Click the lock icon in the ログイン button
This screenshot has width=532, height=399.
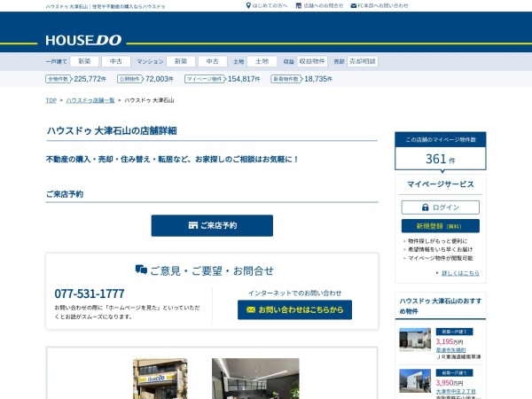[x=425, y=207]
